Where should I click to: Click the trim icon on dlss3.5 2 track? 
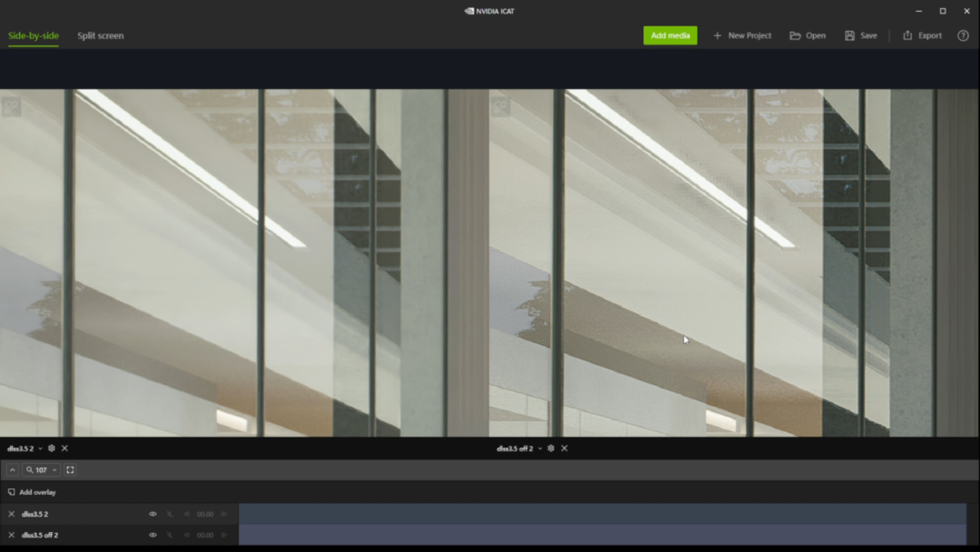(x=170, y=514)
